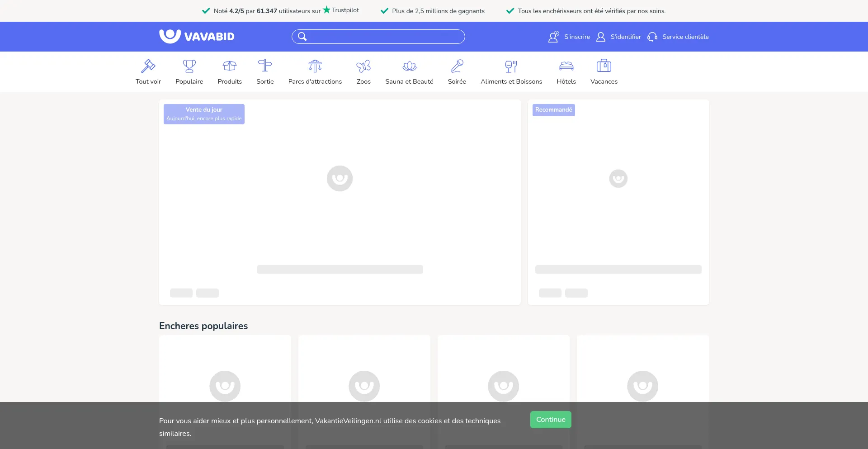Open the S'inscrire registration link
Viewport: 868px width, 449px height.
pos(577,37)
